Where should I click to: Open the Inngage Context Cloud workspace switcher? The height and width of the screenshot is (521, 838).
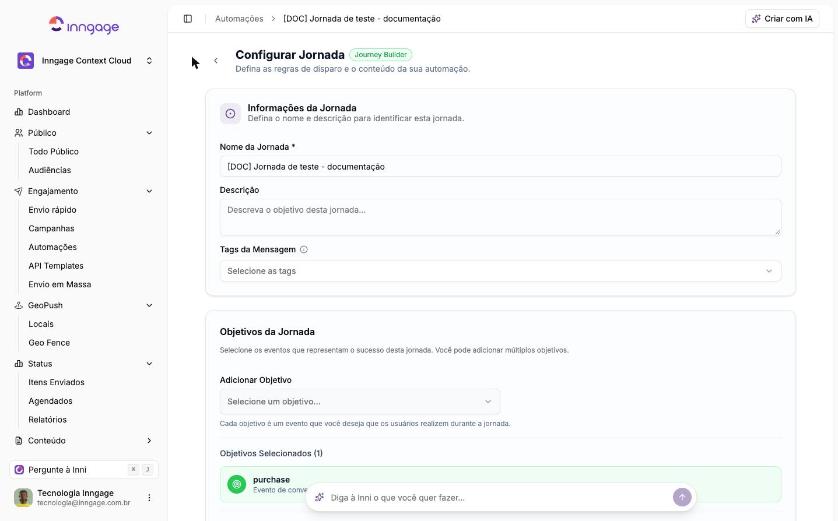coord(149,60)
